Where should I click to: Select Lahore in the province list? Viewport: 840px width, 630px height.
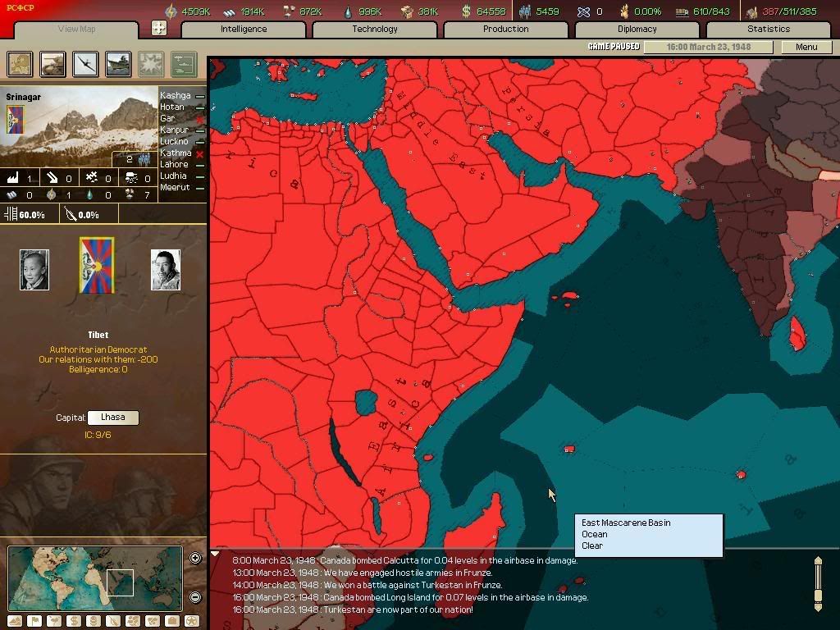tap(174, 164)
